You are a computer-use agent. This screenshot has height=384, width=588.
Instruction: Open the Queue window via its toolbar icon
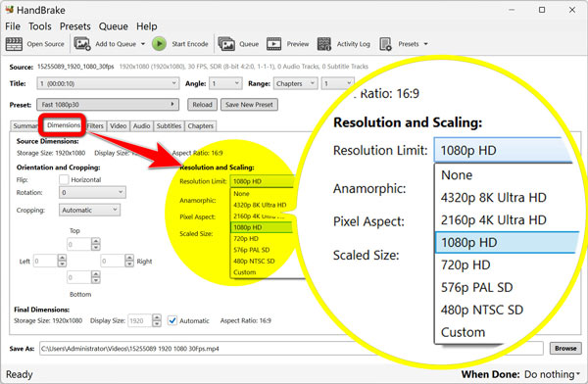[226, 44]
